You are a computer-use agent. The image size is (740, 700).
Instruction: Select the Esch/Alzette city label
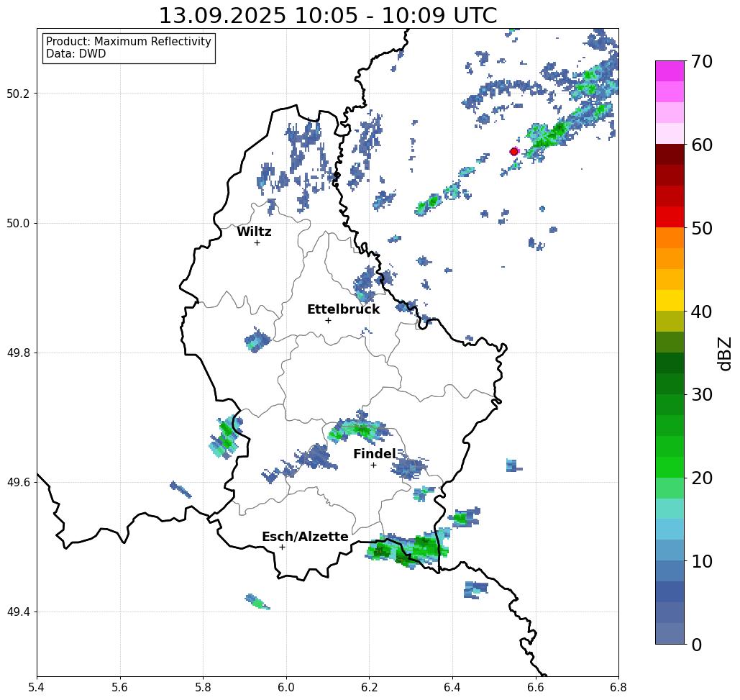305,537
